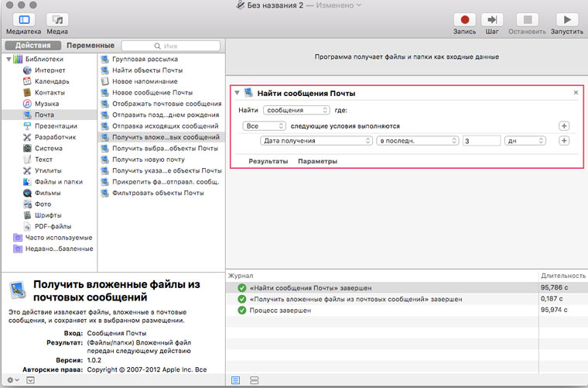Select Новое напоминание action
The image size is (588, 388).
(145, 81)
